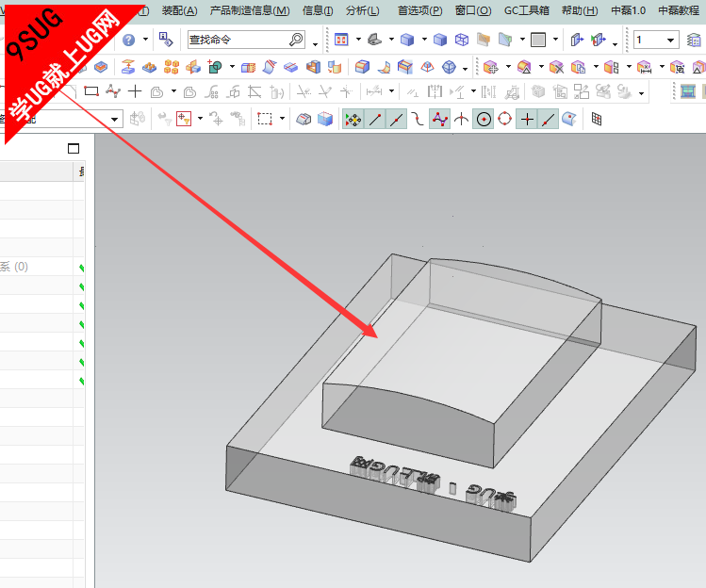Expand the Help icon dropdown arrow
The image size is (706, 588).
click(x=145, y=40)
